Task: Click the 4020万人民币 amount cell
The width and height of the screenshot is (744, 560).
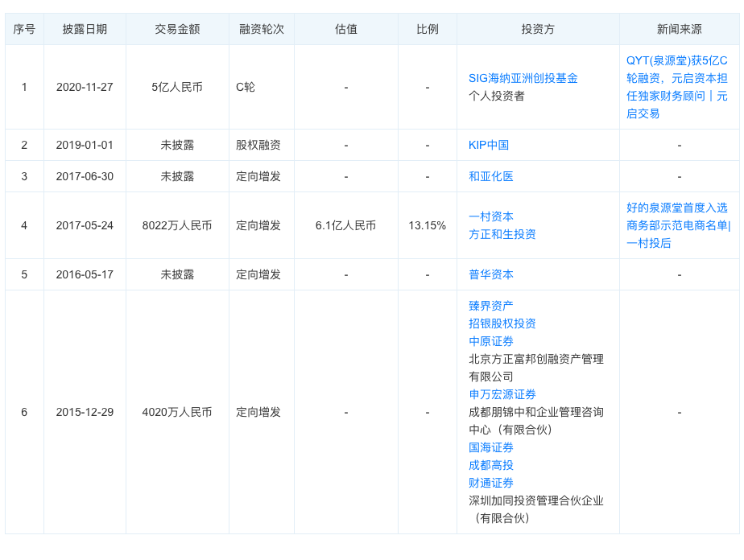Action: pyautogui.click(x=177, y=412)
